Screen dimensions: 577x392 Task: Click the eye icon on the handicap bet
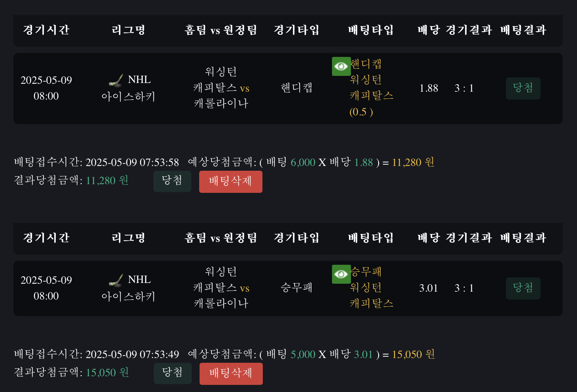coord(341,66)
